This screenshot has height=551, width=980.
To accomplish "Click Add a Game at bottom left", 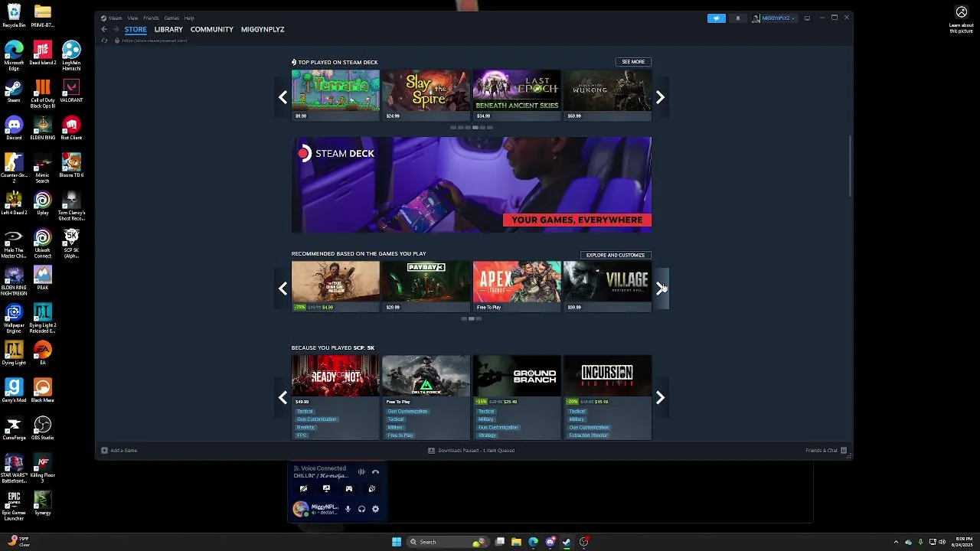I will pos(119,451).
